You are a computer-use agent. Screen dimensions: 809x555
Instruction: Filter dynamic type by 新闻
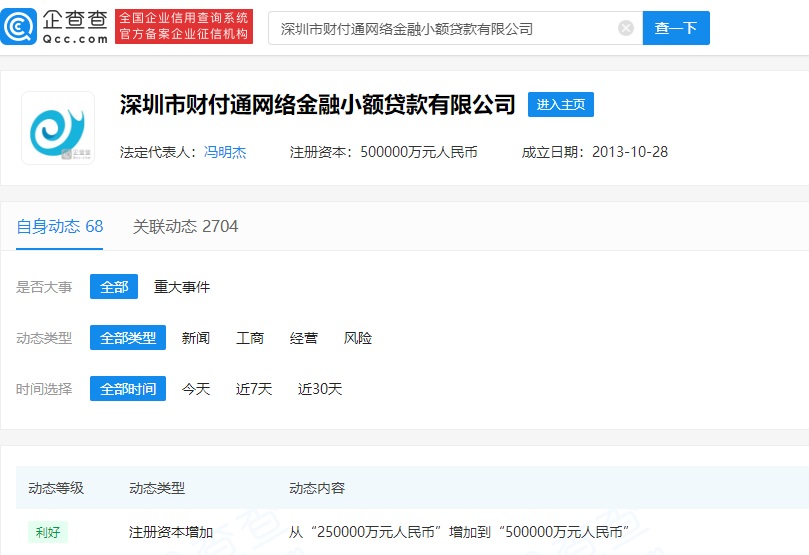pos(196,338)
